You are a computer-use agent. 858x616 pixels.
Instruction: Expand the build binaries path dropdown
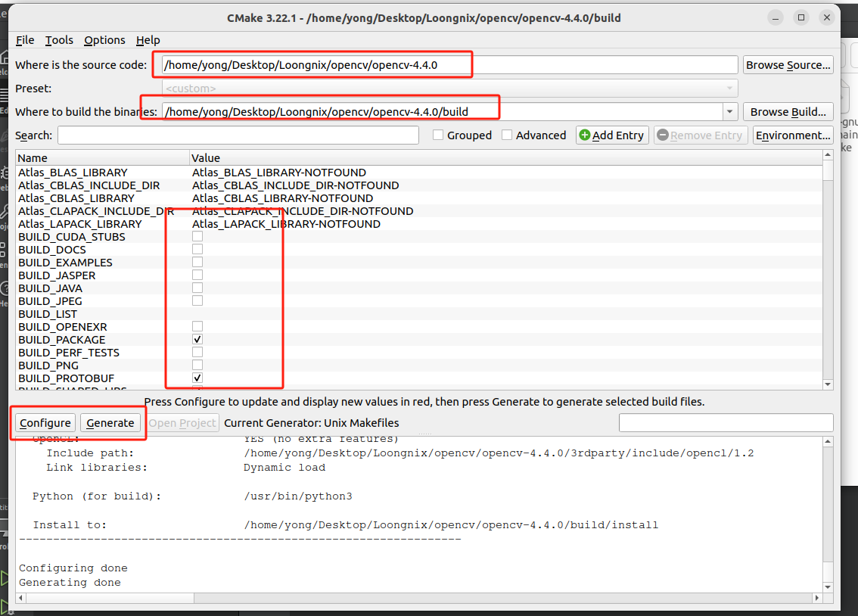pyautogui.click(x=729, y=111)
